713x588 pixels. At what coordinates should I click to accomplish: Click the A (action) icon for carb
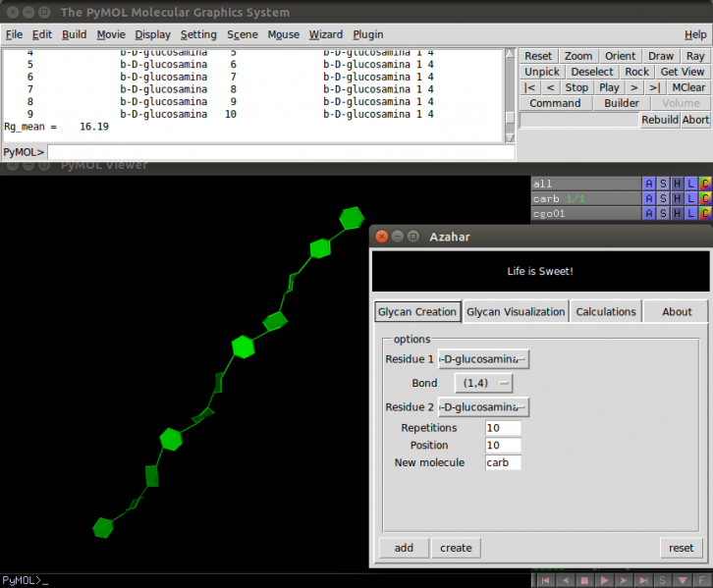tap(648, 198)
